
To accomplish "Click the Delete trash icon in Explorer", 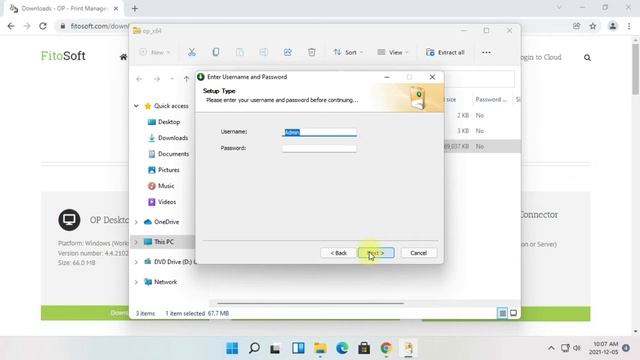I will (x=312, y=52).
